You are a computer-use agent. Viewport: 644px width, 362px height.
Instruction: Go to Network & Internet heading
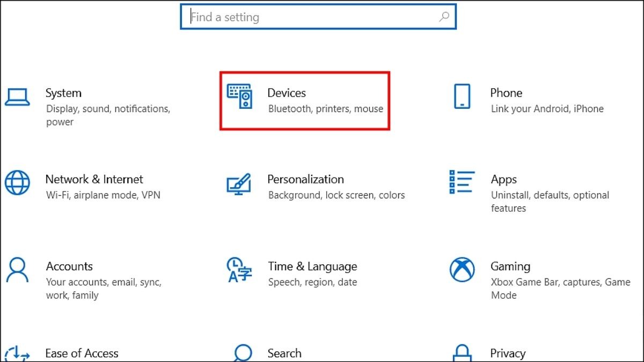[x=94, y=179]
